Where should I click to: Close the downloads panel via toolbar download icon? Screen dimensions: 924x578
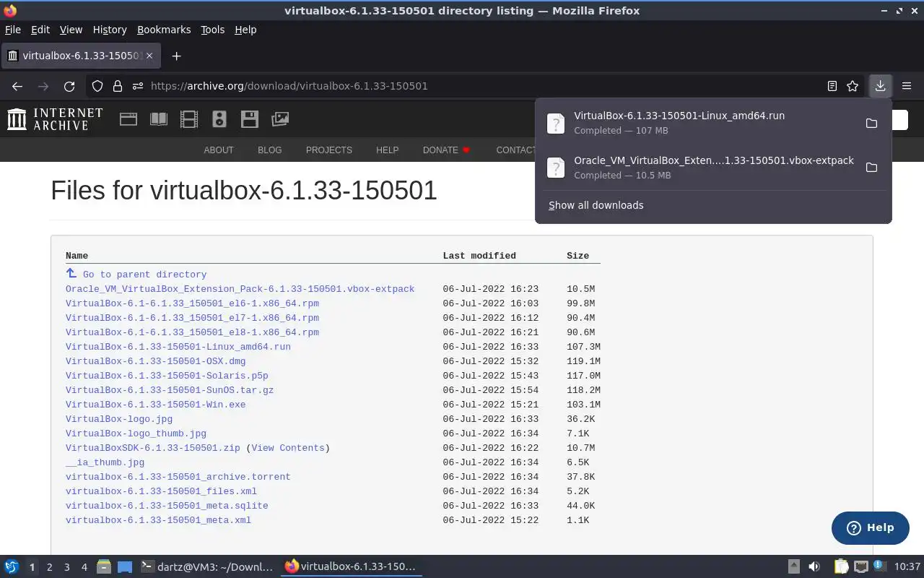point(880,86)
